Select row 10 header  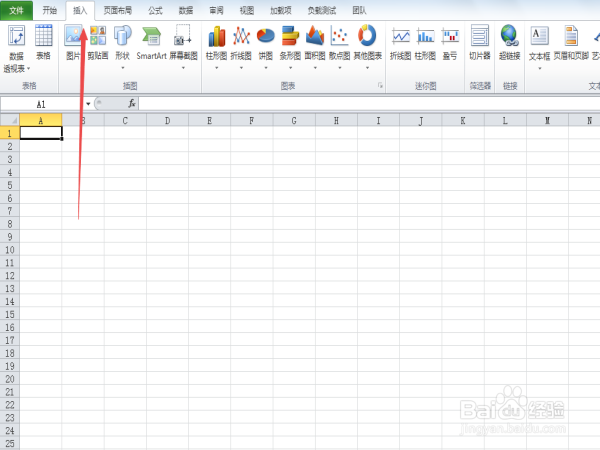coord(10,249)
